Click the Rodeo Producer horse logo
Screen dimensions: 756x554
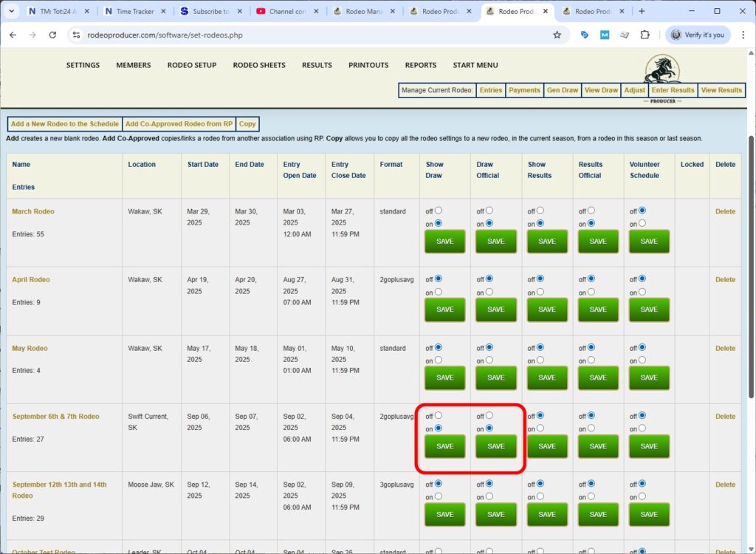662,70
